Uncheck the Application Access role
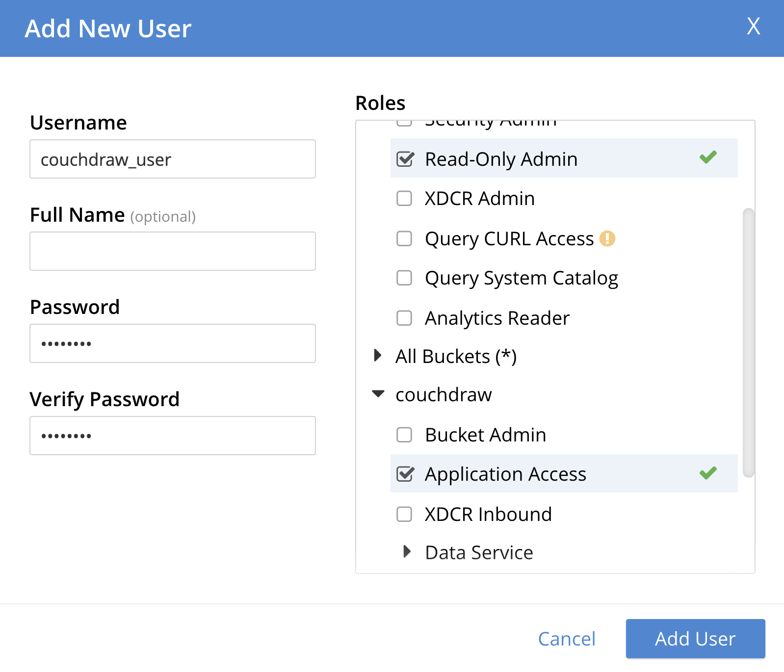The image size is (784, 672). [405, 474]
